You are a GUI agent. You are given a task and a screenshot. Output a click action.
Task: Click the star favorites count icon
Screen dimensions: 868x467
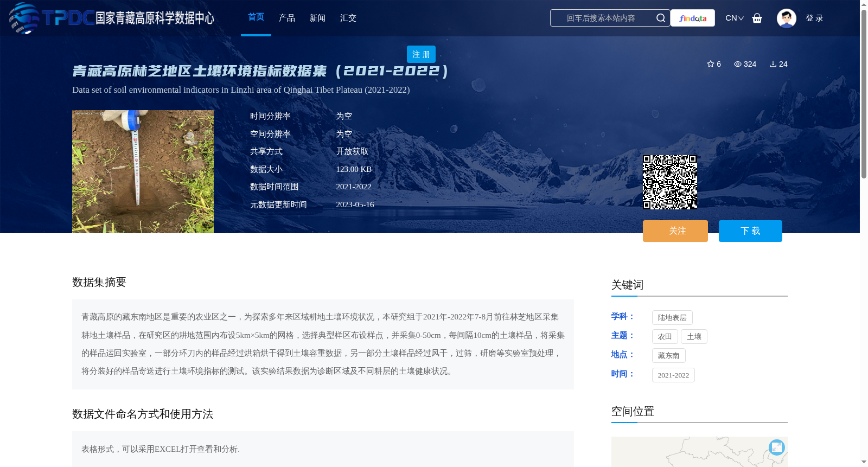[711, 64]
